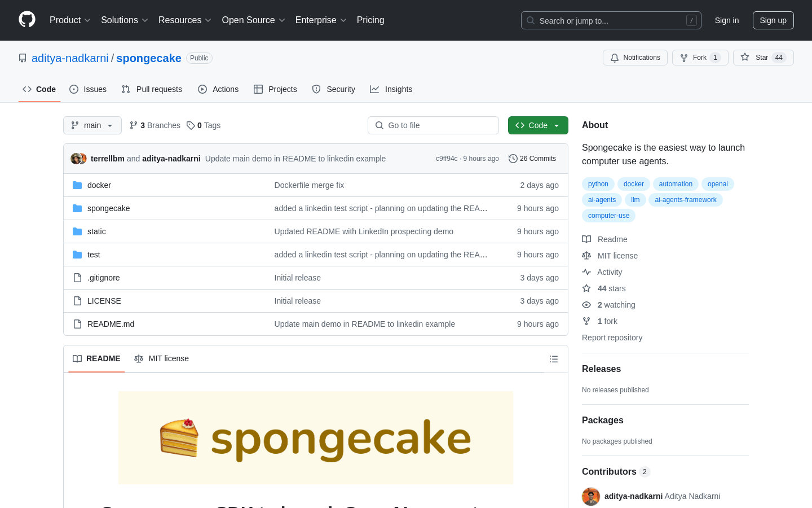Click the docker topic tag

tap(634, 184)
